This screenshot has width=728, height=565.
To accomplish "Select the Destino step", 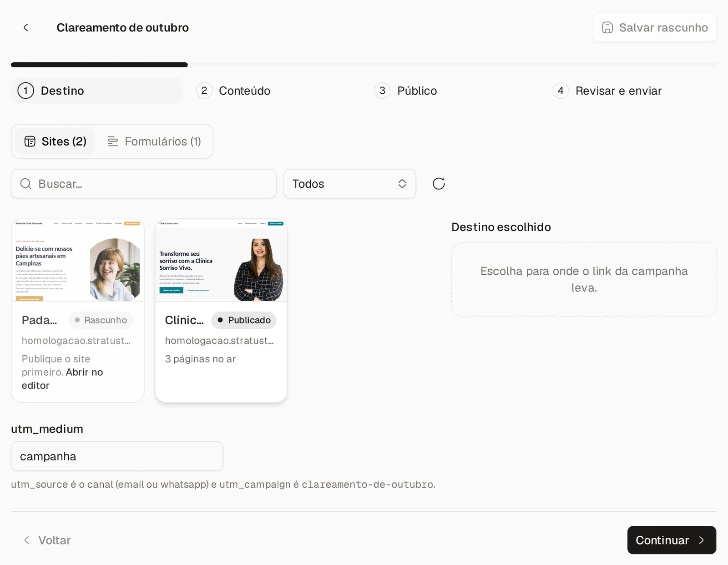I will (97, 91).
